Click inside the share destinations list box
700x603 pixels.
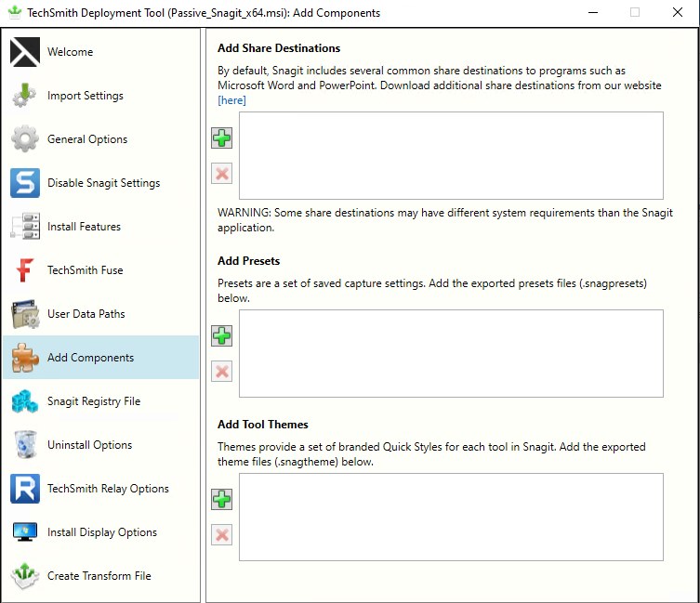click(451, 155)
